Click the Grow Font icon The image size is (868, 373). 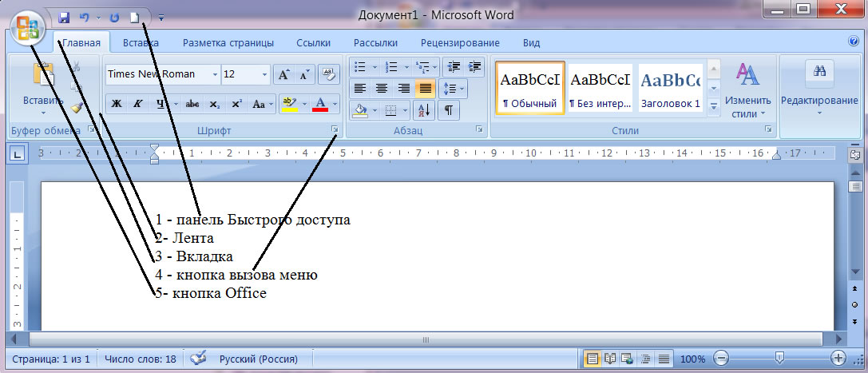pyautogui.click(x=283, y=74)
